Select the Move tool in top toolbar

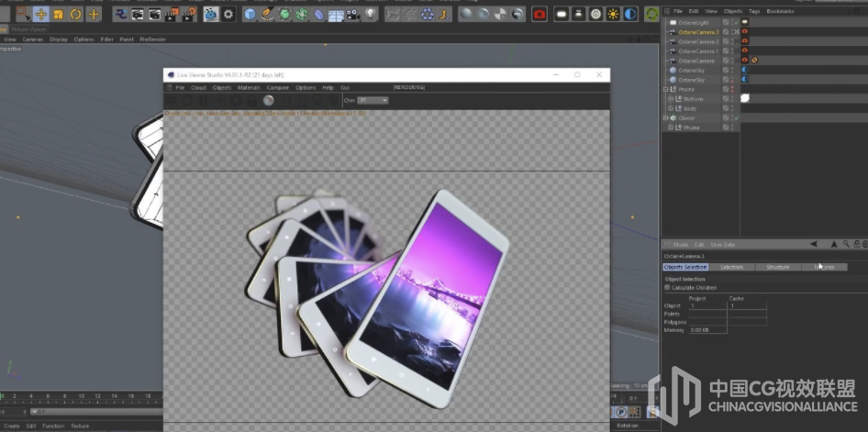click(x=41, y=15)
